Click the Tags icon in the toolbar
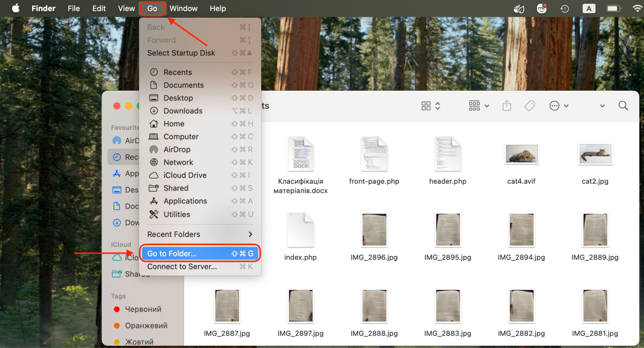The image size is (644, 348). click(530, 105)
